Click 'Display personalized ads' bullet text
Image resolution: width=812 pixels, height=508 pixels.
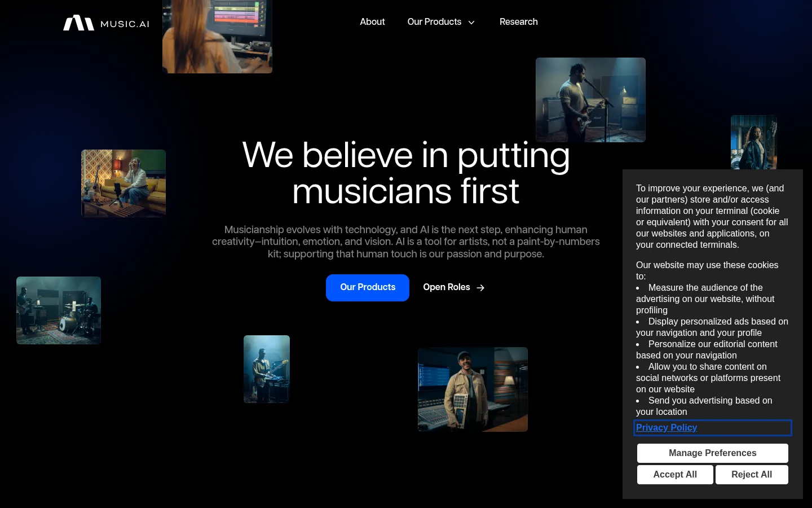[x=712, y=327]
